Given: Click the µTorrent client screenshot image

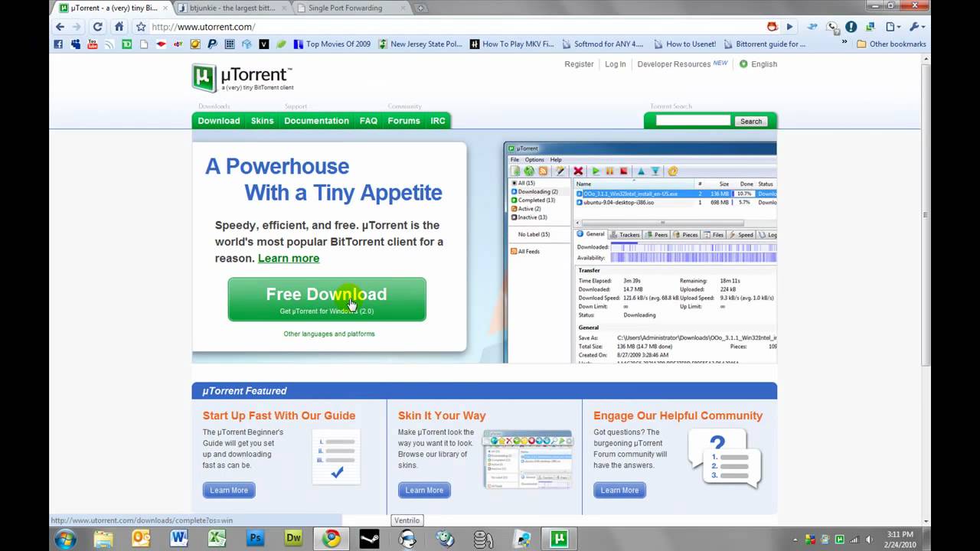Looking at the screenshot, I should (640, 253).
